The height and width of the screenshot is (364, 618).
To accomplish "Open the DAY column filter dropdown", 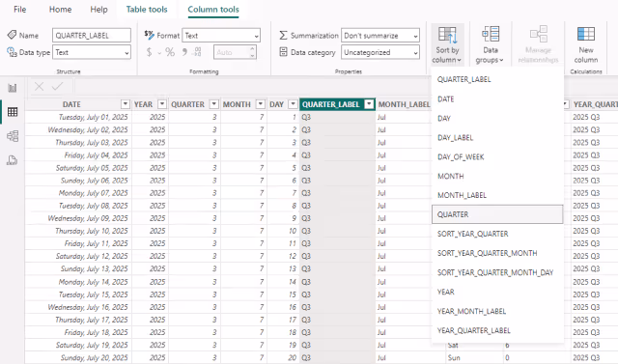I will coord(293,104).
